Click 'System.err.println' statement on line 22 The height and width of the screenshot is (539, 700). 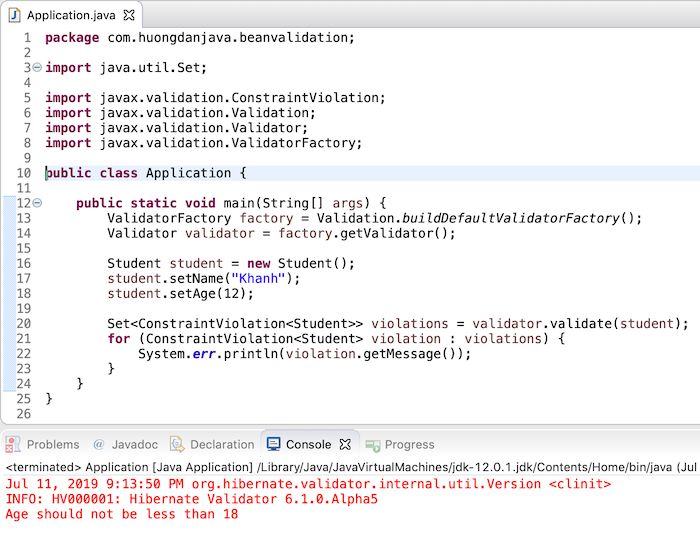[304, 354]
